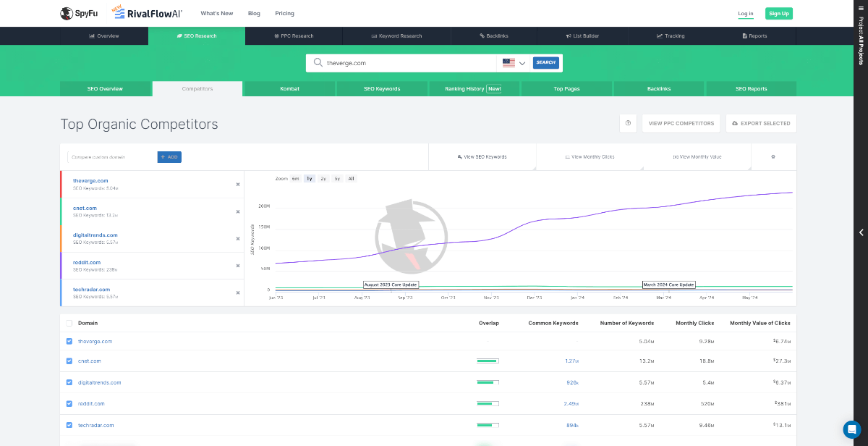Click the Add custom domain button
868x446 pixels.
pos(169,156)
